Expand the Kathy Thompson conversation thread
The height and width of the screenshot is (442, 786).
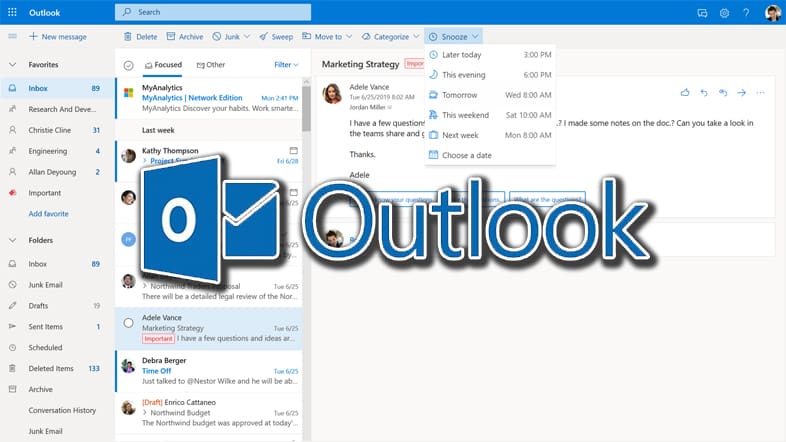click(145, 161)
